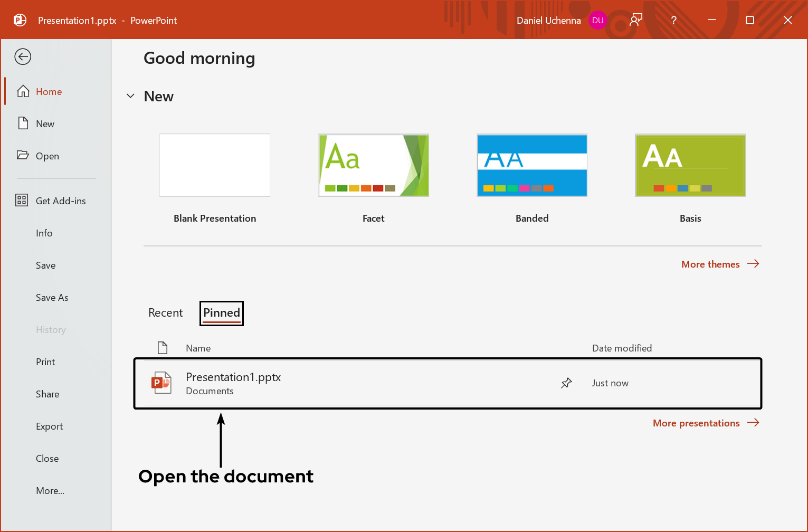Image resolution: width=808 pixels, height=532 pixels.
Task: Open Presentation1.pptx from the pinned list
Action: pyautogui.click(x=233, y=377)
